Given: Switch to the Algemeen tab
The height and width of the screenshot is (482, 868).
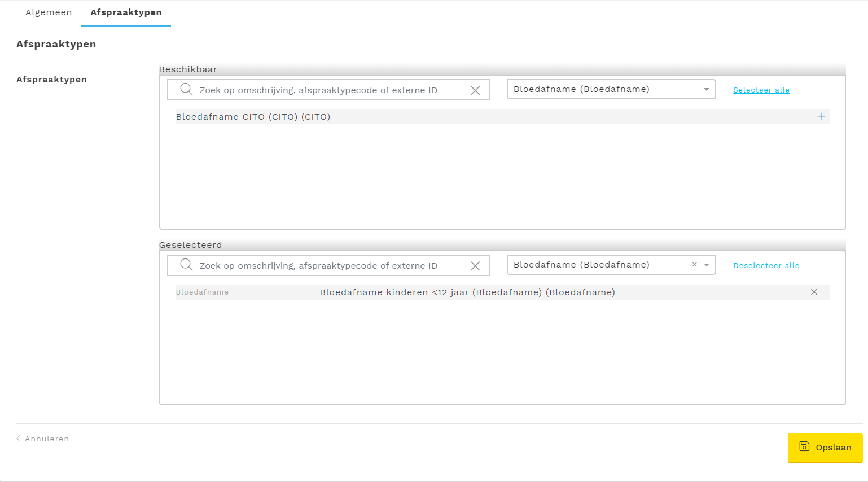Looking at the screenshot, I should pos(49,12).
